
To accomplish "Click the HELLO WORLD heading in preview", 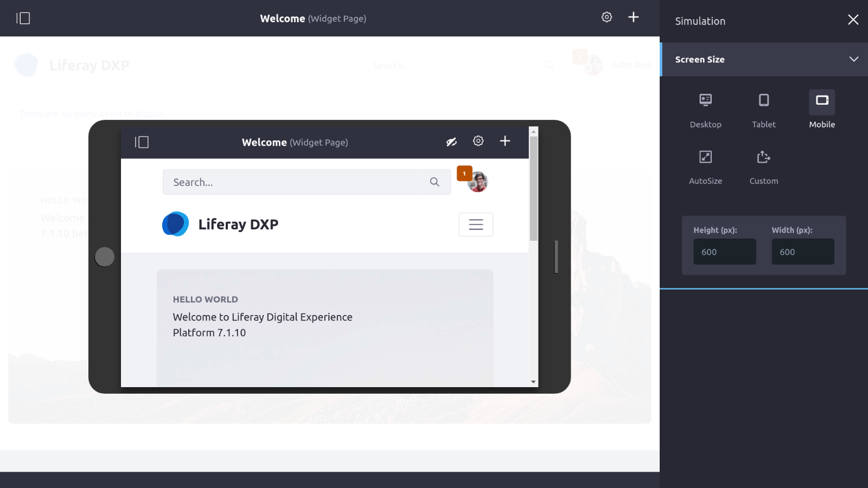I will (x=206, y=299).
